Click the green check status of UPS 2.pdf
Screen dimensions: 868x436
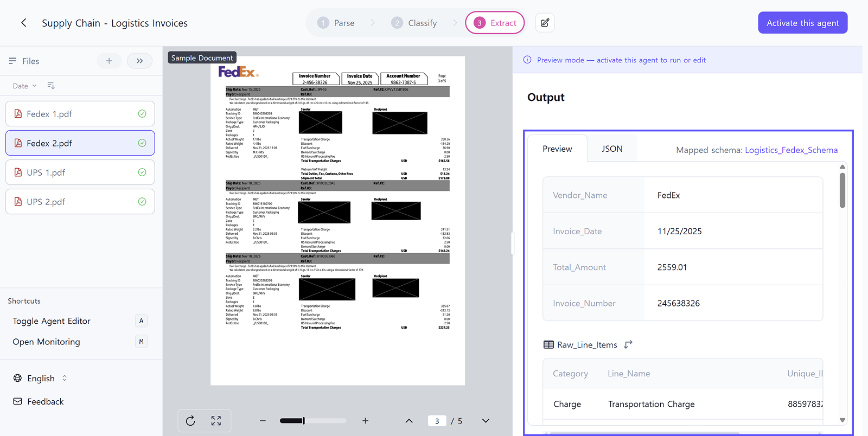(x=142, y=202)
